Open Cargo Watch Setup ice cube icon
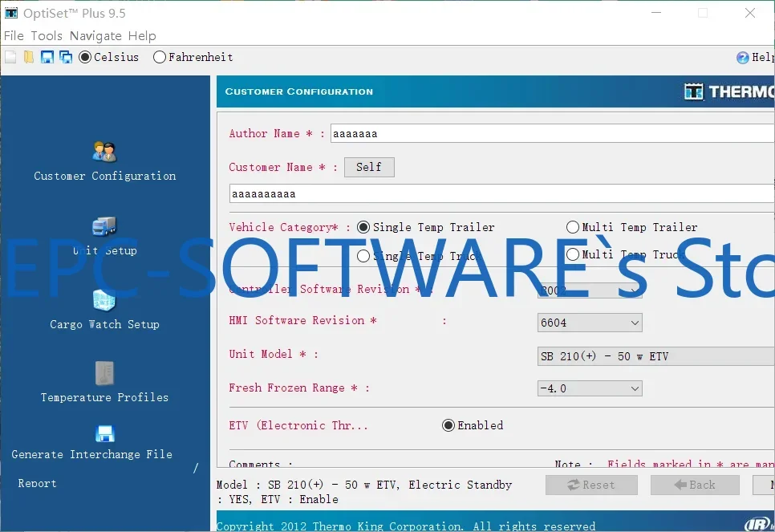Viewport: 775px width, 532px height. tap(104, 300)
